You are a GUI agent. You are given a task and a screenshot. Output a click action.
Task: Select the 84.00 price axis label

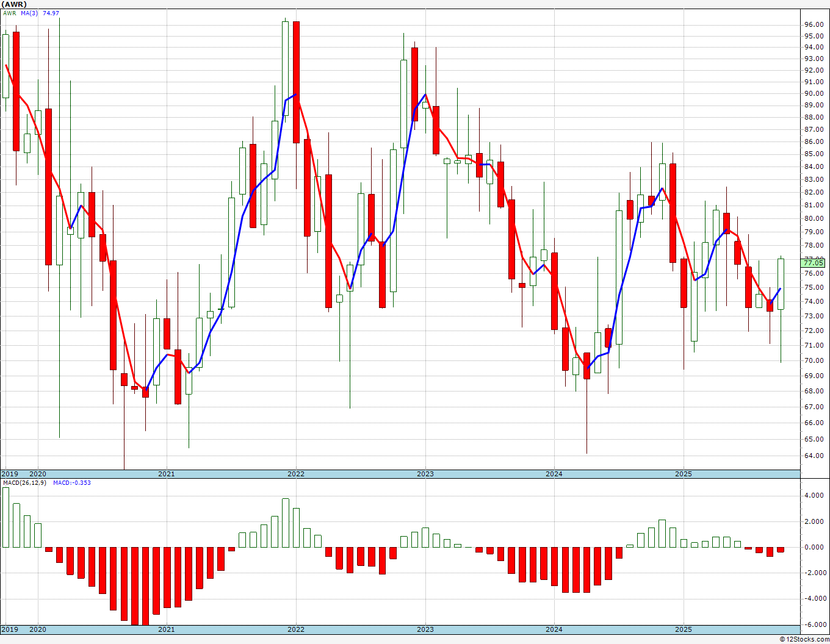click(814, 166)
